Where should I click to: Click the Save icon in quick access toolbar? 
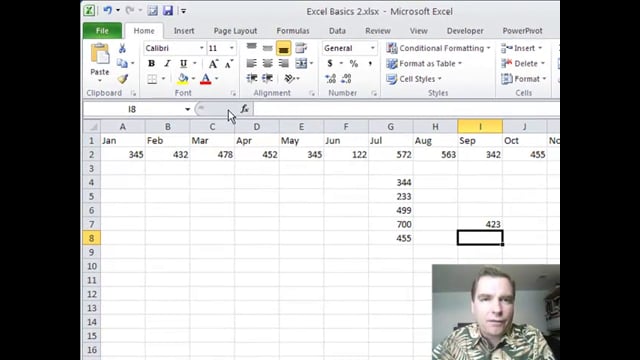click(168, 11)
